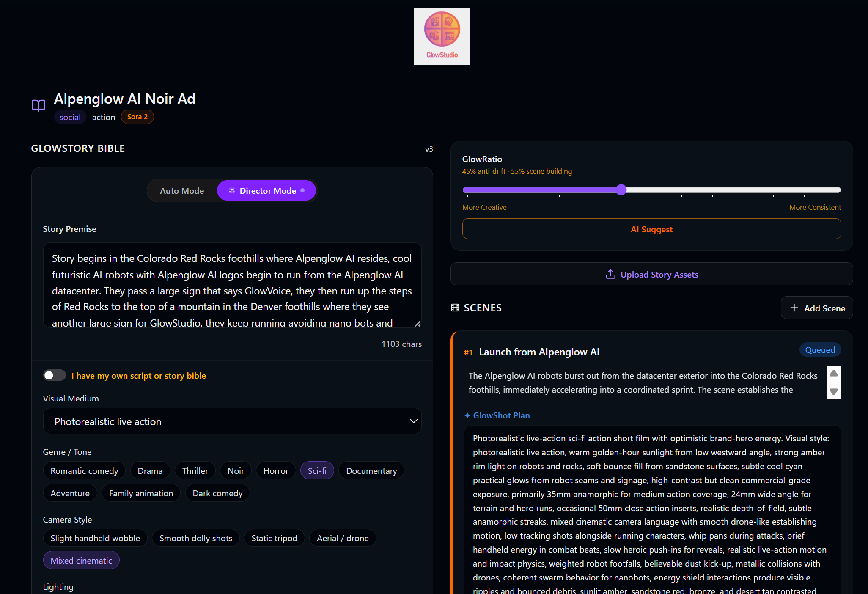
Task: Click the sparkle icon beside GlowShot Plan
Action: (x=467, y=415)
